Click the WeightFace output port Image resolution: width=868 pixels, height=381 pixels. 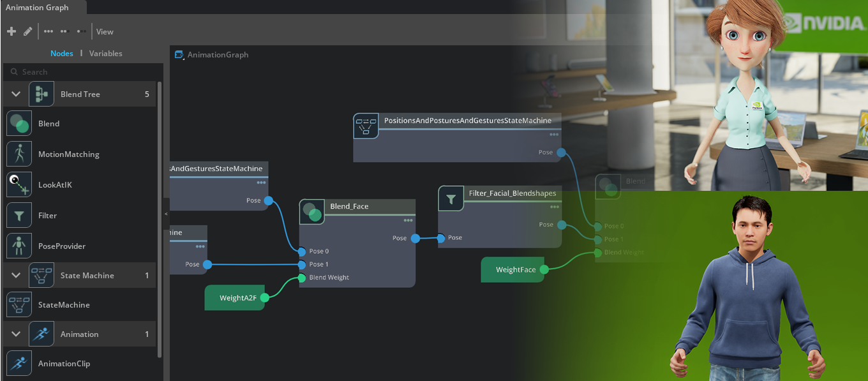[x=544, y=270]
